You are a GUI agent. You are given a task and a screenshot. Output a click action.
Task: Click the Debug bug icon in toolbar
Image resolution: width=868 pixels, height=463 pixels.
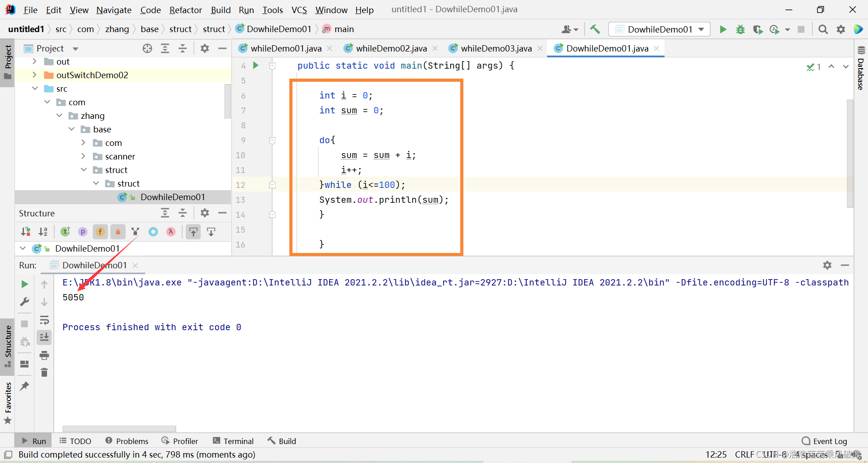click(741, 29)
